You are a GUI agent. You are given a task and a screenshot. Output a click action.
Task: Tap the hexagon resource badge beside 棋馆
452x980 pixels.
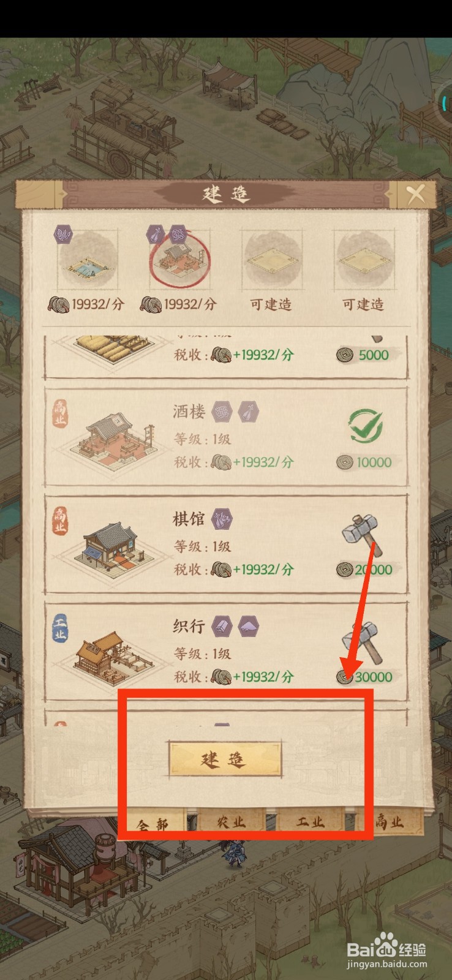point(222,519)
